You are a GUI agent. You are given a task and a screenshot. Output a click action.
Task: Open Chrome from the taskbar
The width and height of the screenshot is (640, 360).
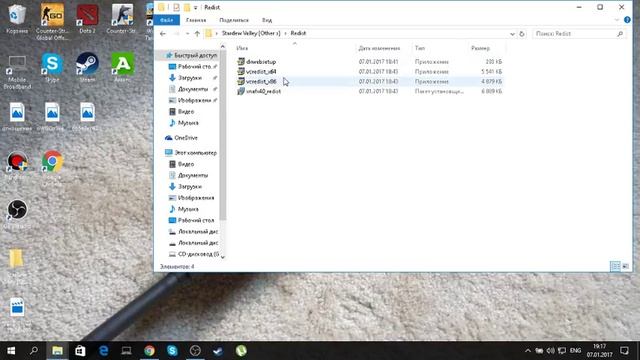tap(149, 351)
